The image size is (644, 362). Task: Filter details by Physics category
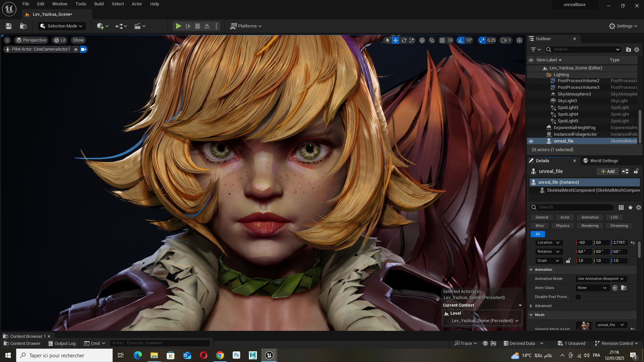tap(562, 226)
